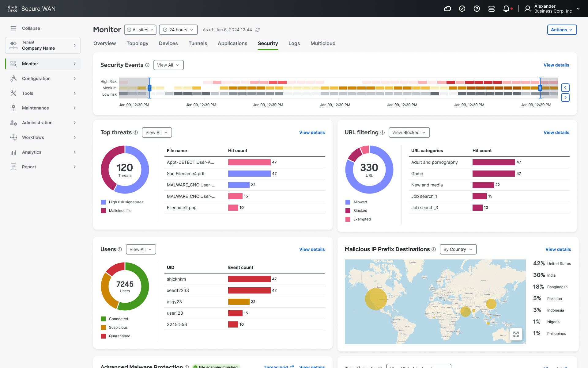Viewport: 588px width, 368px height.
Task: Click the hamburger Collapse menu icon
Action: pyautogui.click(x=13, y=28)
